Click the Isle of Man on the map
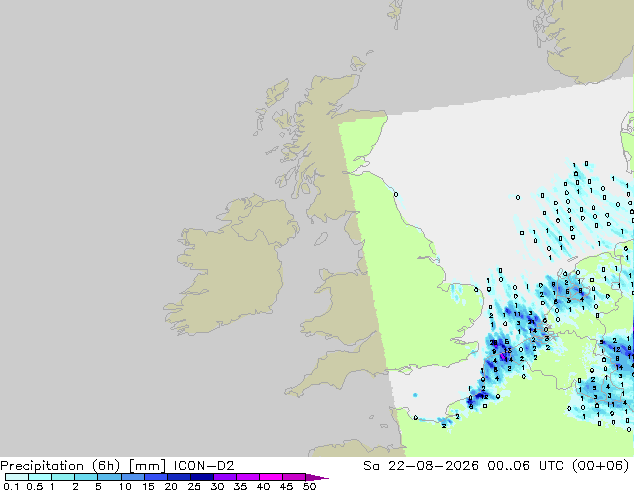Viewport: 634px width, 490px height. point(321,239)
